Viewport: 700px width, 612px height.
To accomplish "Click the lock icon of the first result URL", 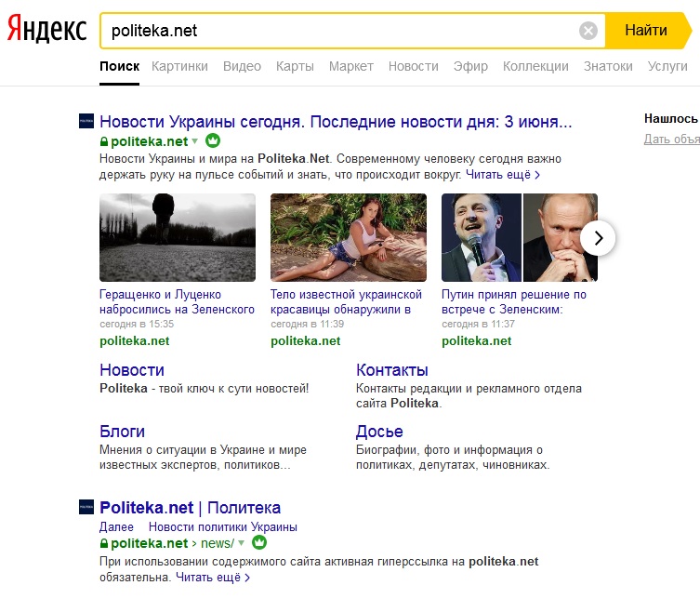I will 103,141.
